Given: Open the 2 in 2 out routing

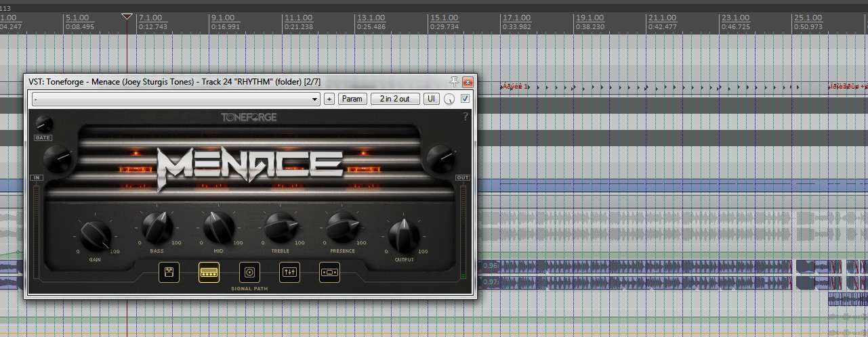Looking at the screenshot, I should pyautogui.click(x=395, y=99).
